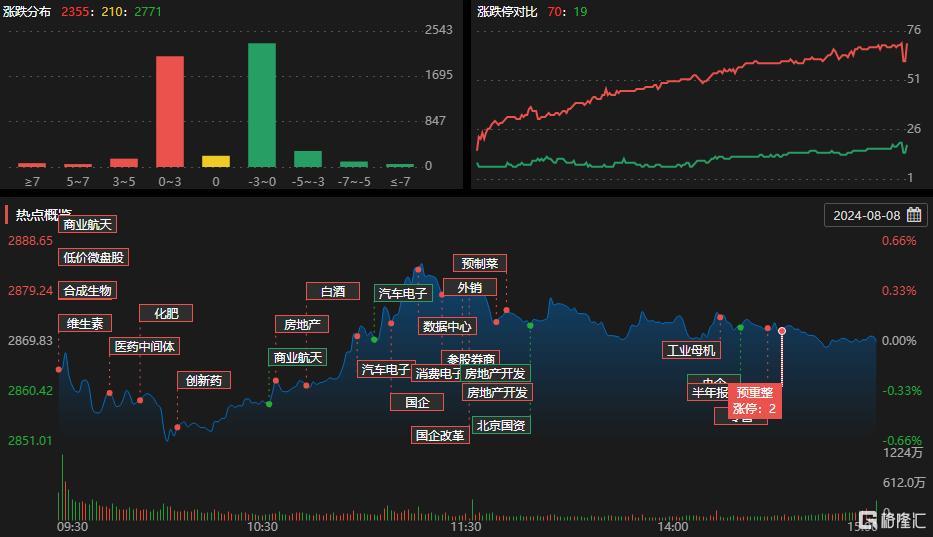
Task: Click the 预制菜 tag
Action: [480, 263]
